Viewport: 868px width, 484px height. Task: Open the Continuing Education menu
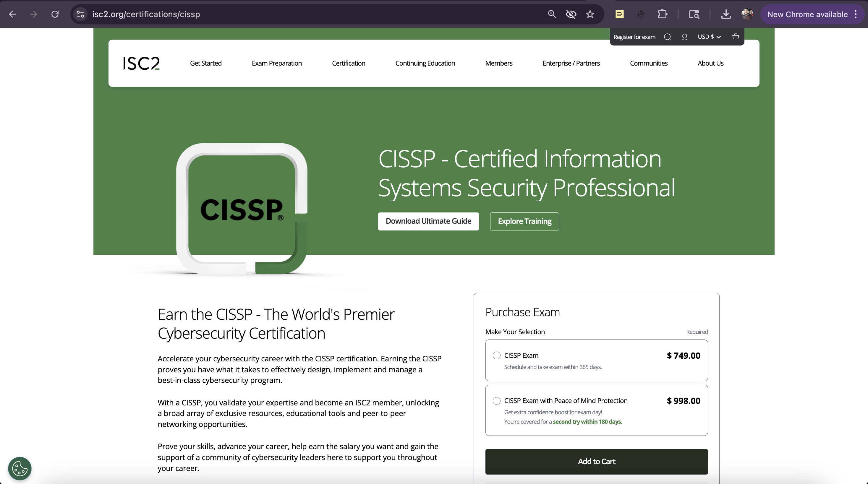point(425,63)
